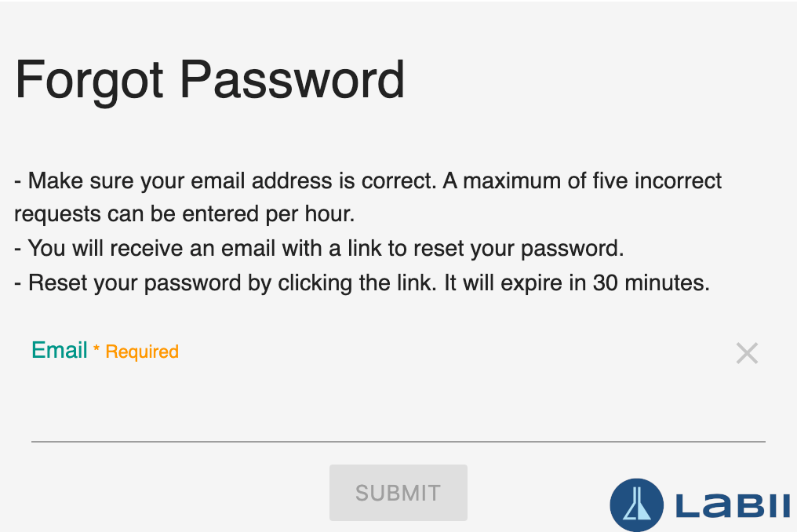Click the SUBMIT button
The height and width of the screenshot is (532, 797).
pyautogui.click(x=398, y=492)
